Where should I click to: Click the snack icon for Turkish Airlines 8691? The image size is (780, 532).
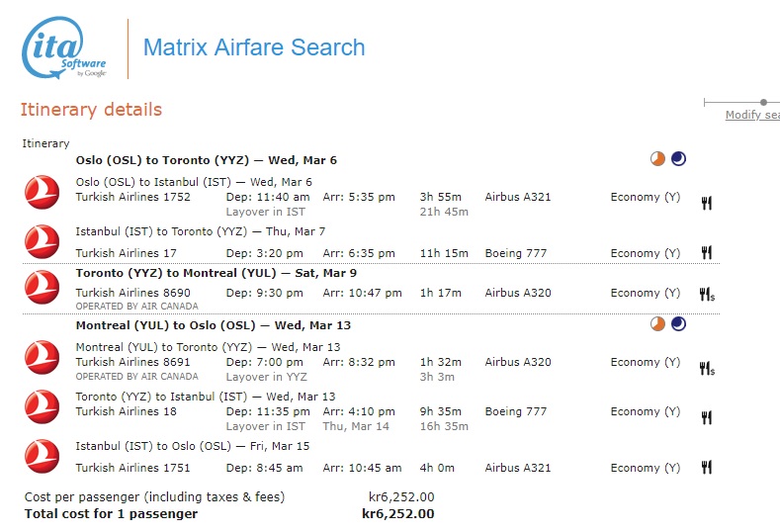[x=707, y=369]
